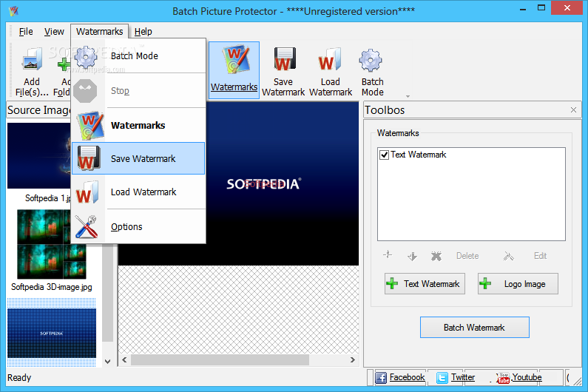Click the move down watermark icon
588x392 pixels.
(x=412, y=256)
